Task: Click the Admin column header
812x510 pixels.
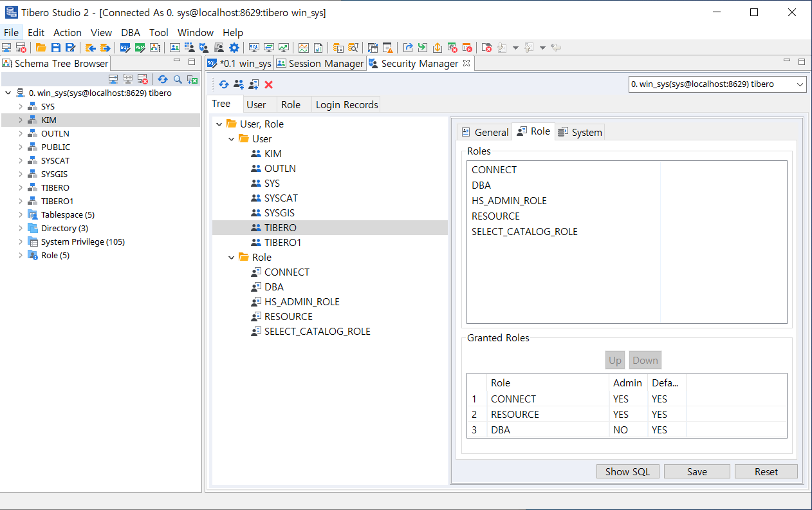Action: 627,382
